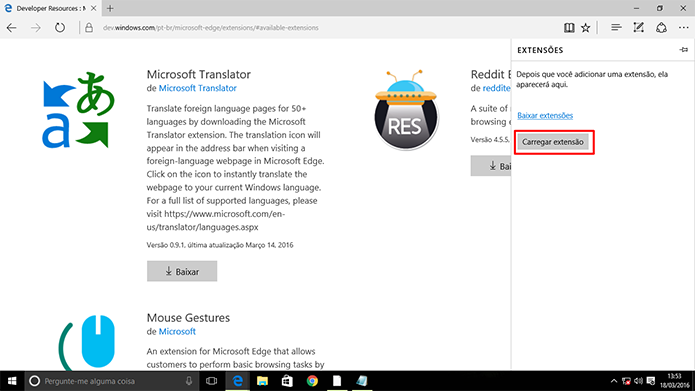The image size is (695, 391).
Task: Open the Windows Store taskbar icon
Action: (x=287, y=381)
